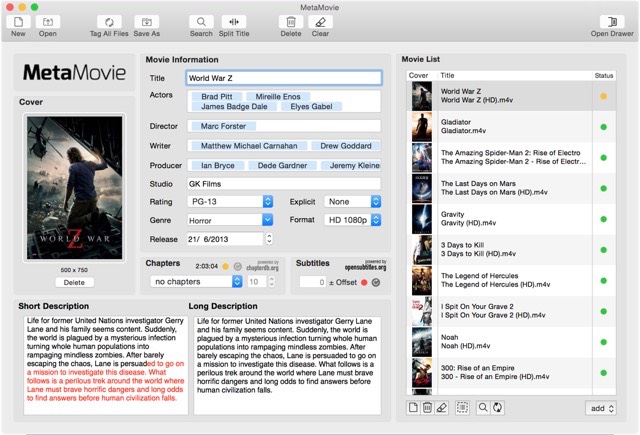Open the Rating PG-13 dropdown

pos(230,202)
